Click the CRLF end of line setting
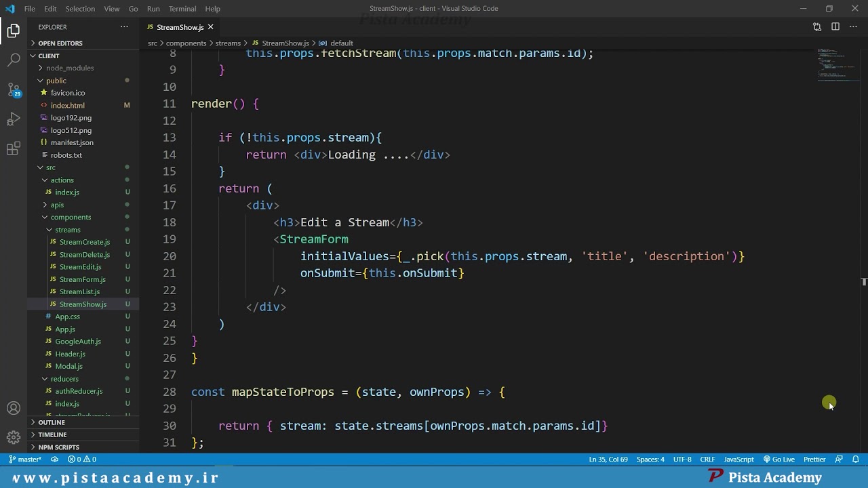Viewport: 868px width, 488px height. (707, 460)
